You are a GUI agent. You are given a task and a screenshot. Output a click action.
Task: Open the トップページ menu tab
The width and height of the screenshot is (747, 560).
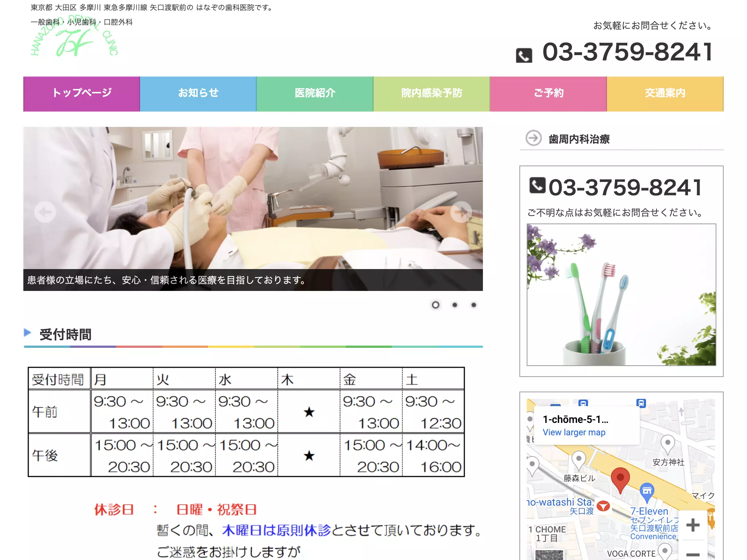coord(82,94)
